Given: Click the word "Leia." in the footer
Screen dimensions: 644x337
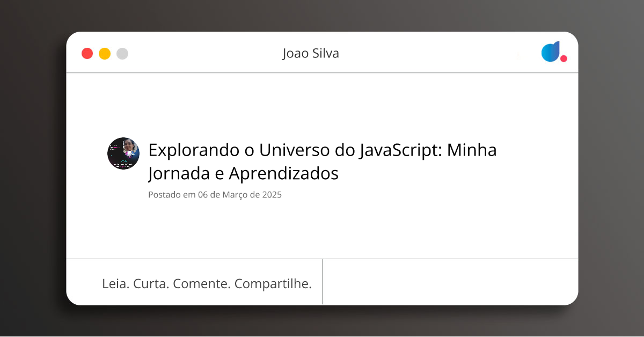Looking at the screenshot, I should 115,284.
